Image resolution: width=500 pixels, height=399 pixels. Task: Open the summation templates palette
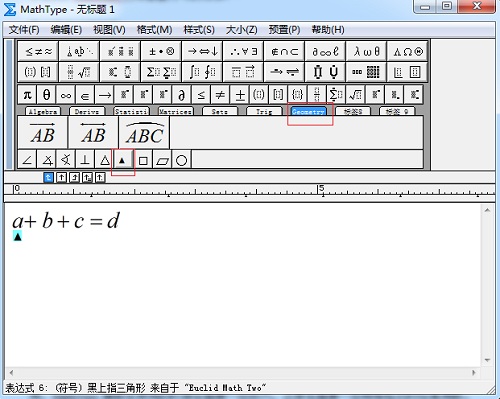coord(161,72)
